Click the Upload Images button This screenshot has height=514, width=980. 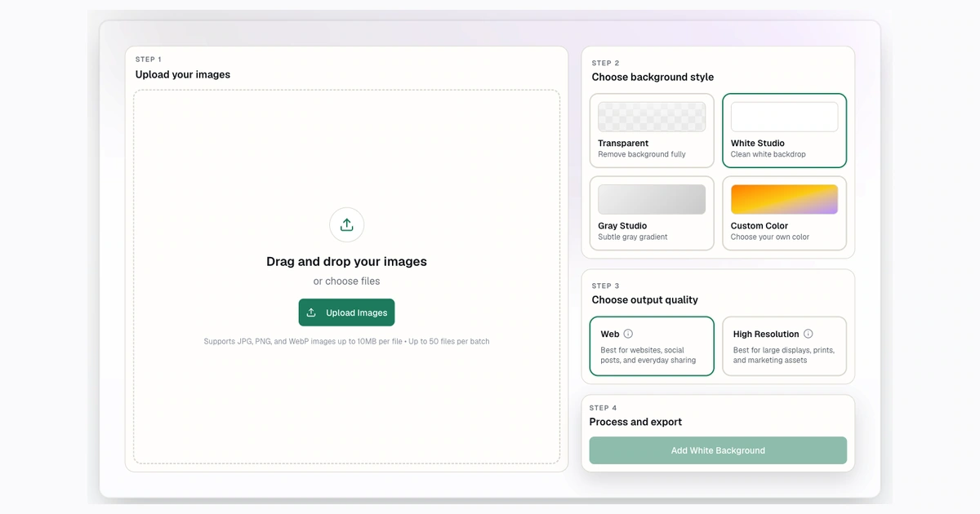coord(346,312)
